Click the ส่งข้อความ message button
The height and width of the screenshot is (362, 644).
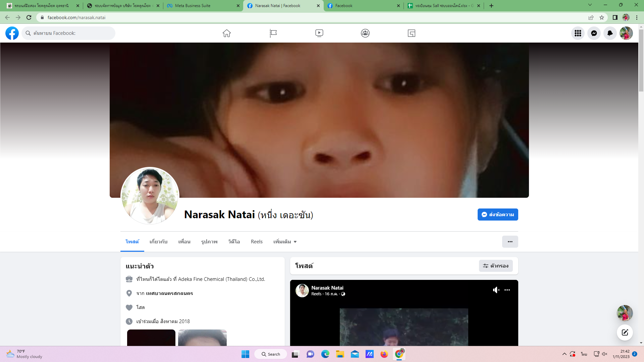click(x=498, y=215)
